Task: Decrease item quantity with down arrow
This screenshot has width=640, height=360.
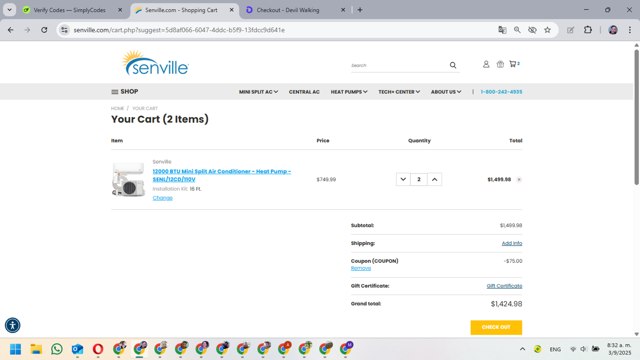Action: 403,179
